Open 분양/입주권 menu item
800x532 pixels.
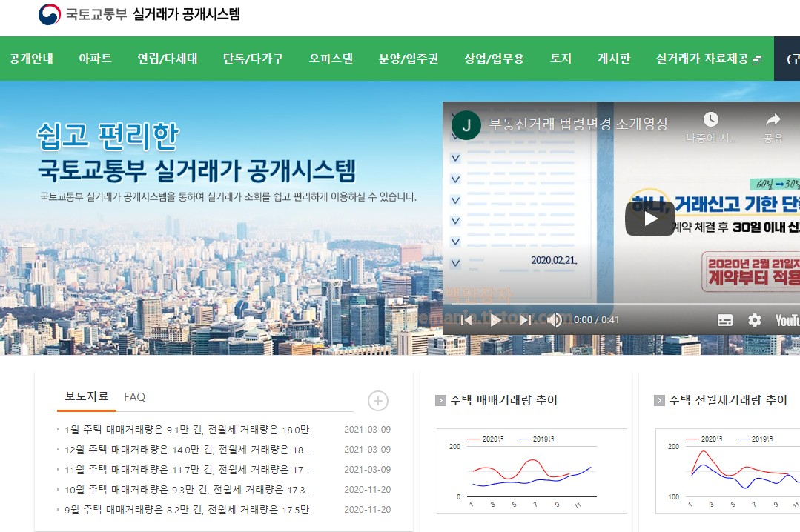[x=409, y=59]
